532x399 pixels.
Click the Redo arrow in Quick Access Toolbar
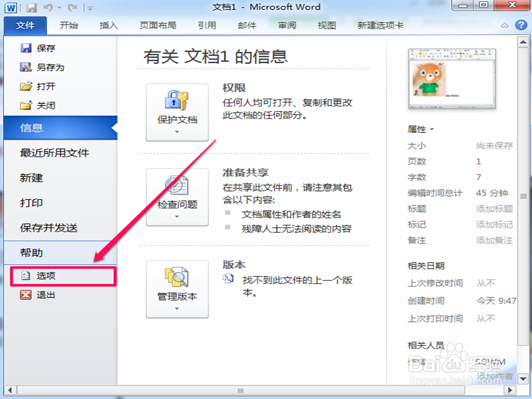[x=72, y=7]
